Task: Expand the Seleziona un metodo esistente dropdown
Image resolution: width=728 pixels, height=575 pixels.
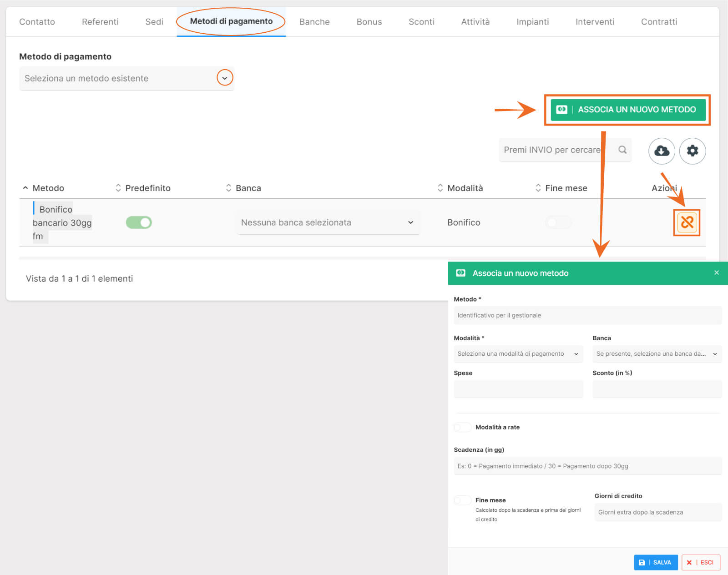Action: [224, 78]
